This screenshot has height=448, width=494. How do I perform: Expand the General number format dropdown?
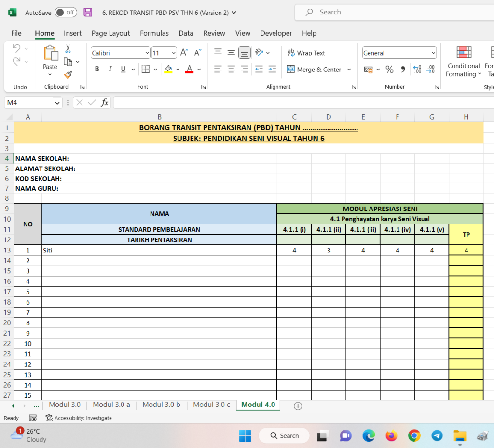pyautogui.click(x=433, y=53)
